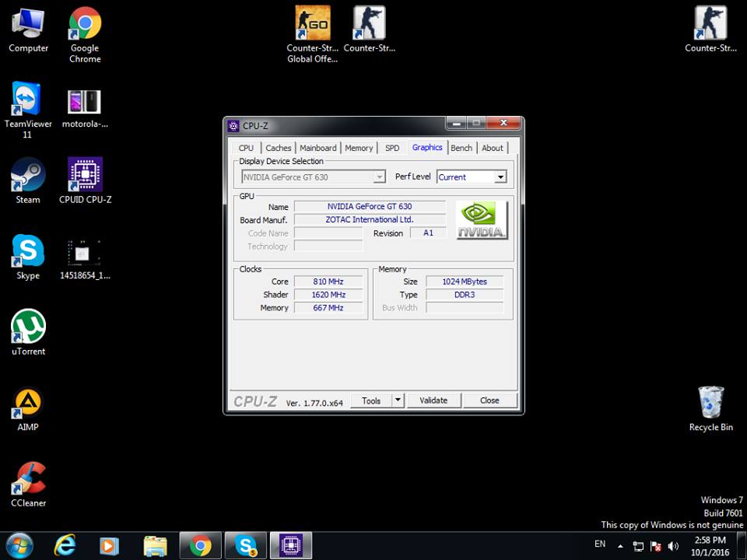
Task: Click the Validate button
Action: point(433,401)
